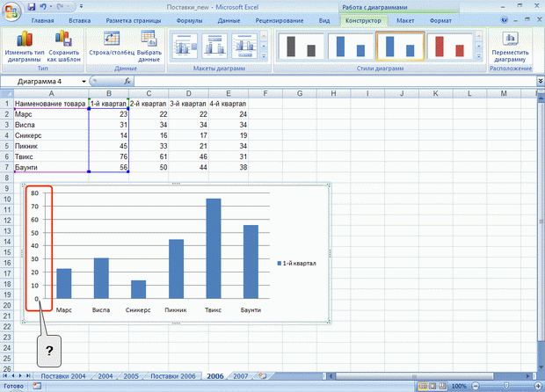
Task: Save the workbook via quick access toolbar
Action: 32,7
